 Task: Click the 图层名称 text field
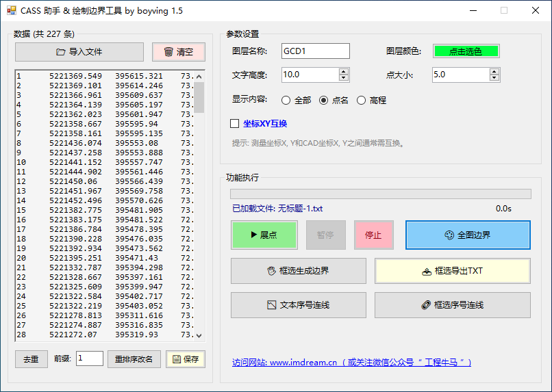click(315, 51)
